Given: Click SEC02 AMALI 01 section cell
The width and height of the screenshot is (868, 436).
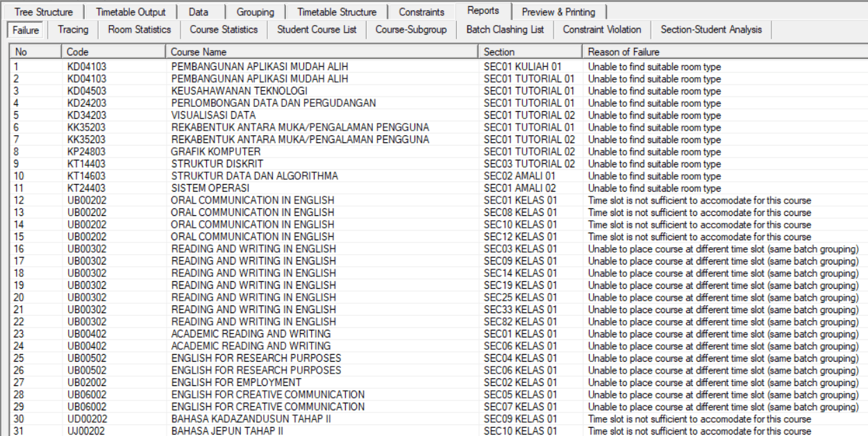Looking at the screenshot, I should [519, 176].
